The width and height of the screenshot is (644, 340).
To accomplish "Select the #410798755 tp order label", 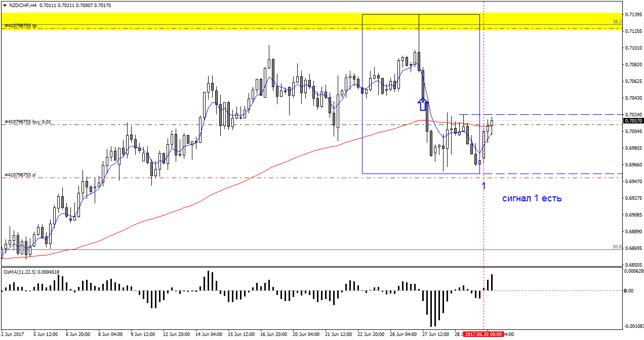I will tap(20, 25).
